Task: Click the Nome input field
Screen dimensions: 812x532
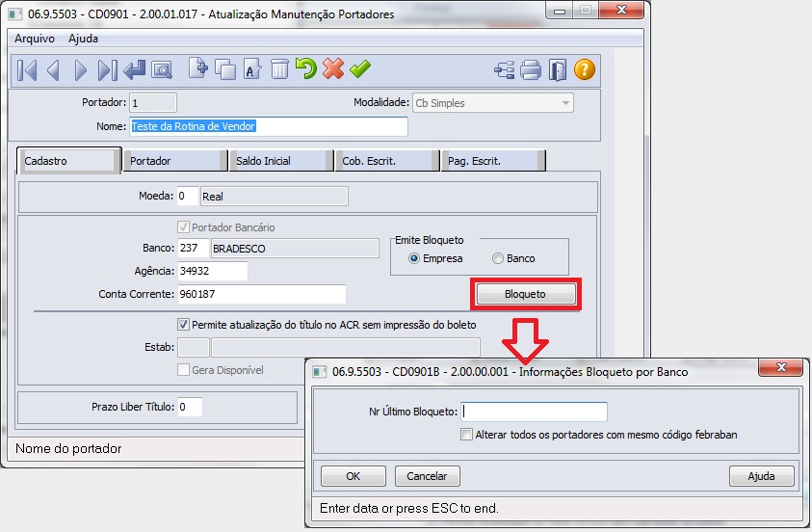Action: [268, 126]
